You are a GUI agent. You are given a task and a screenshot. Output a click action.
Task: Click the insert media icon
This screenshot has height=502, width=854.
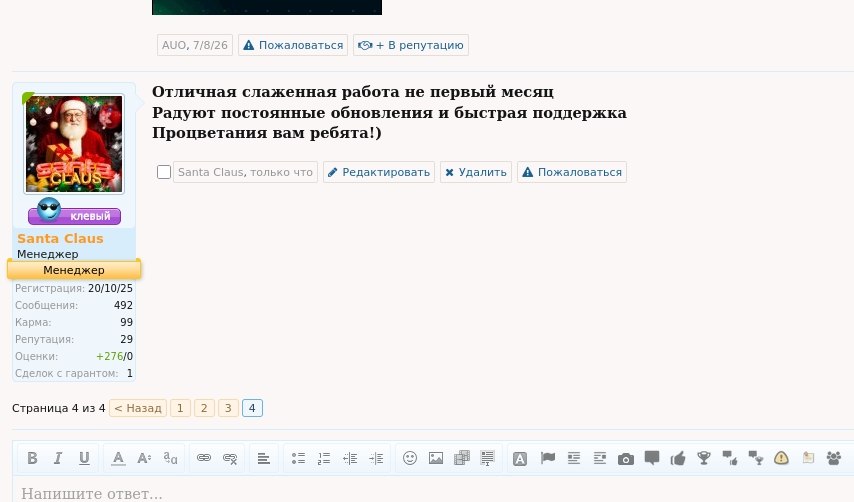coord(462,458)
